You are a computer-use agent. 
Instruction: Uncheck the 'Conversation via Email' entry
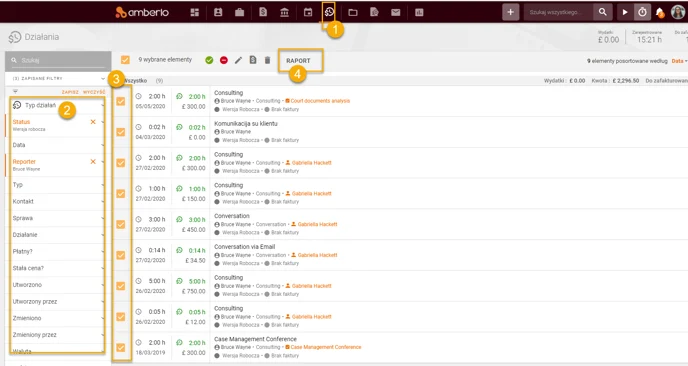[120, 255]
